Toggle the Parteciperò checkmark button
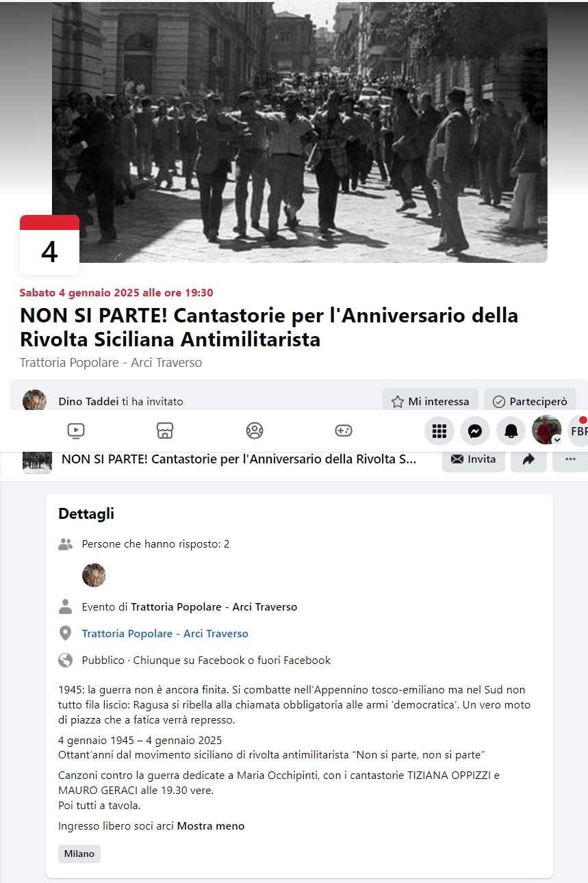The height and width of the screenshot is (883, 588). coord(531,402)
